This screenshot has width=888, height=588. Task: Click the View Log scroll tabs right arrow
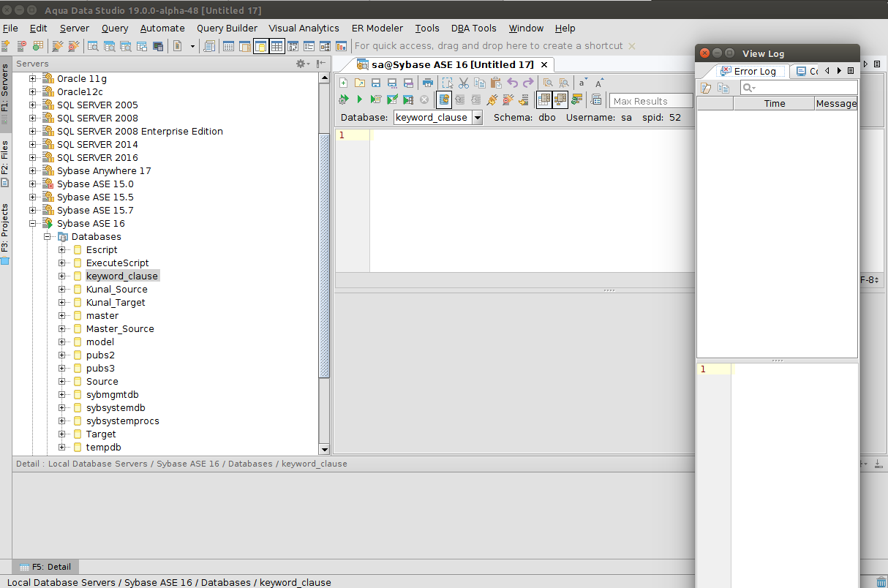pyautogui.click(x=839, y=71)
